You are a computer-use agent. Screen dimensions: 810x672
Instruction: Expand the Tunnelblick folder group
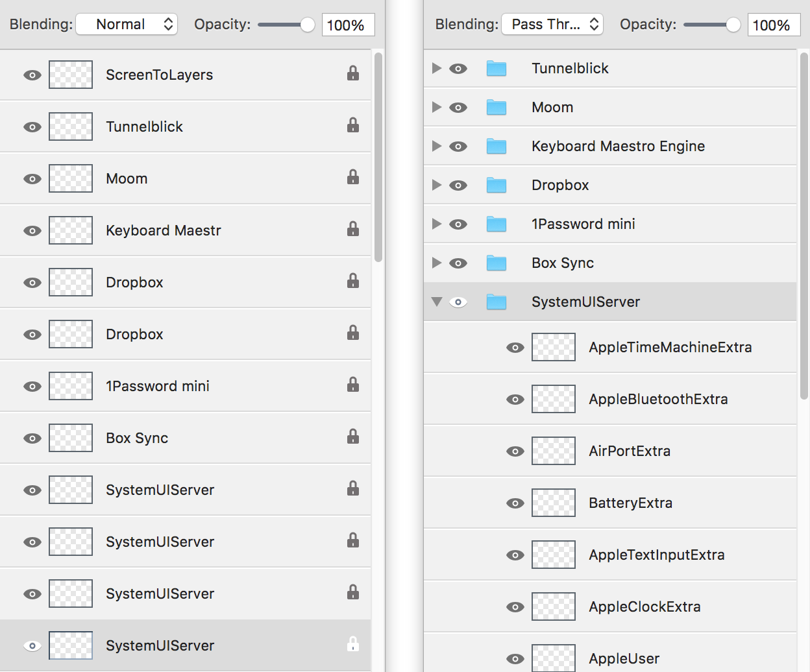coord(437,68)
